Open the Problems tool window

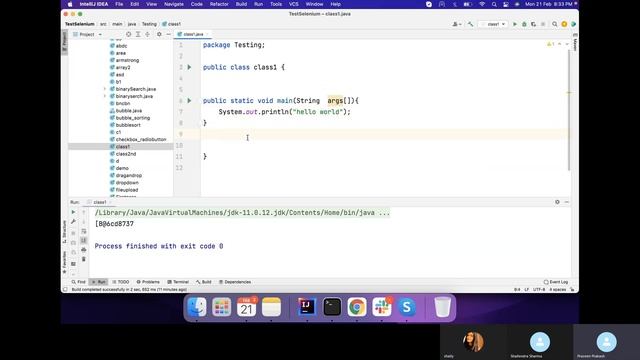tap(148, 282)
